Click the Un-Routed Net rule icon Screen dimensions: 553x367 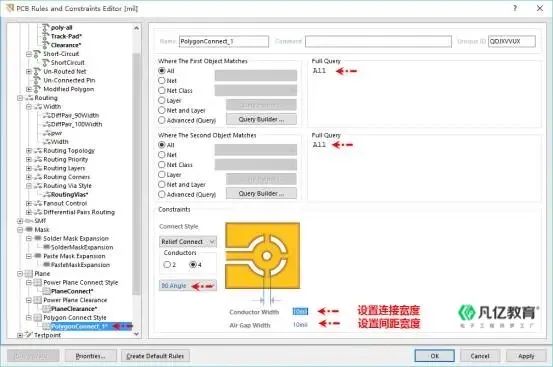tap(37, 72)
